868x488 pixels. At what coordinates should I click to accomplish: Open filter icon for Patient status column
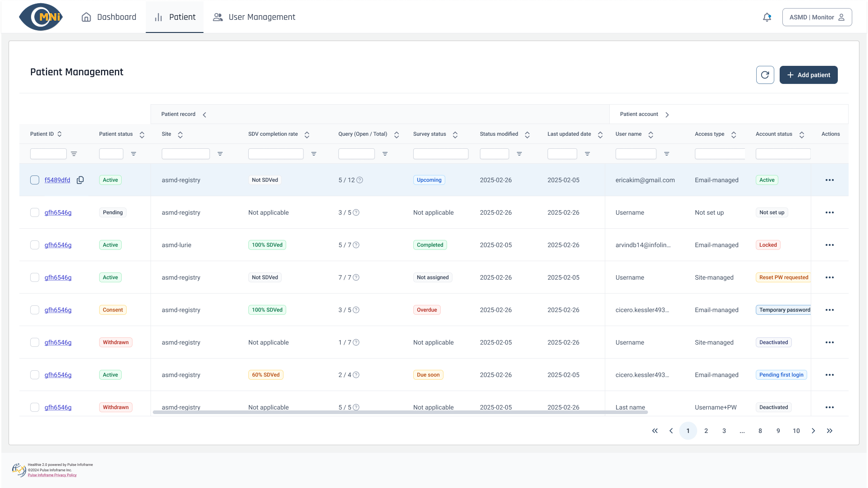point(133,154)
